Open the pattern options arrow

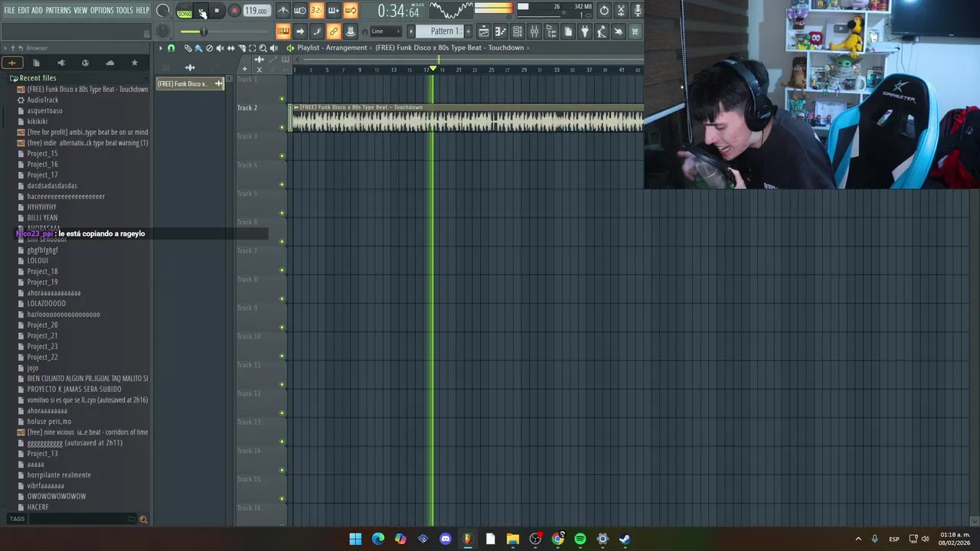coord(410,31)
